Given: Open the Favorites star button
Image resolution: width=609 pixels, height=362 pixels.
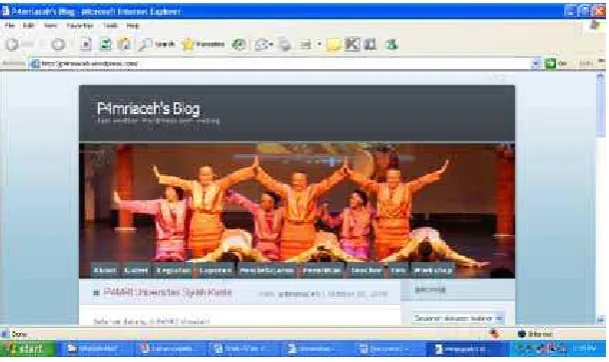Looking at the screenshot, I should [203, 45].
